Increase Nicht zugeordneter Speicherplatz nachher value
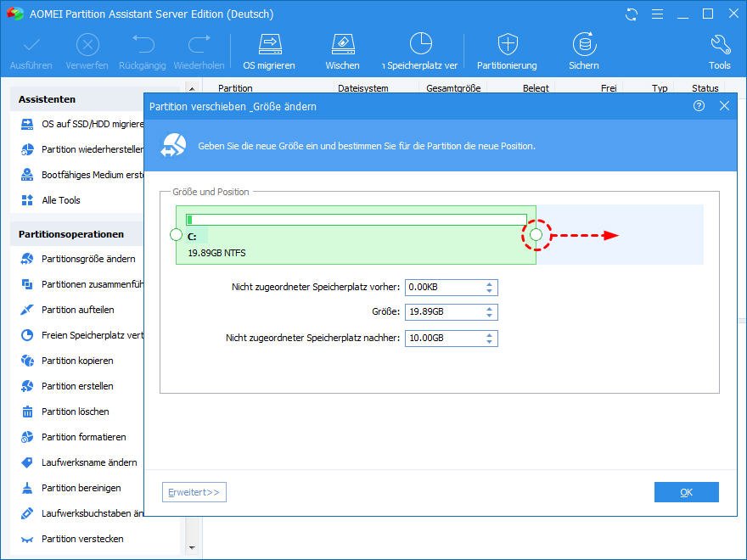 pos(489,335)
